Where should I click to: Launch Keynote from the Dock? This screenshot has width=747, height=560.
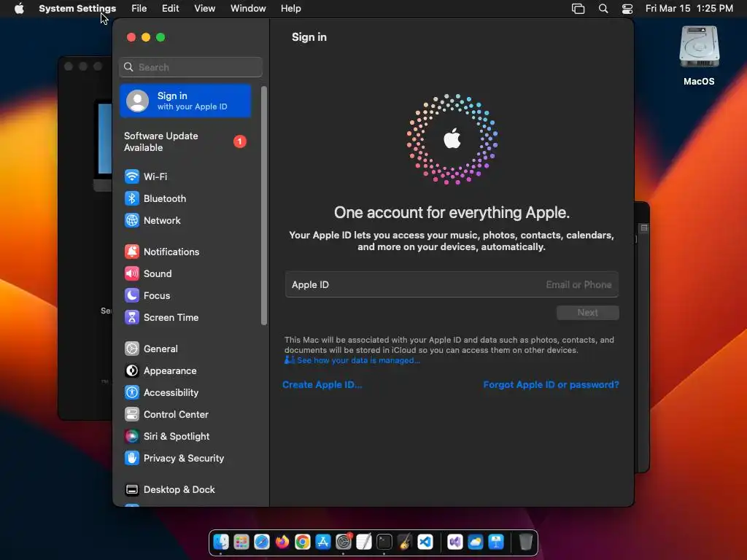(x=496, y=542)
